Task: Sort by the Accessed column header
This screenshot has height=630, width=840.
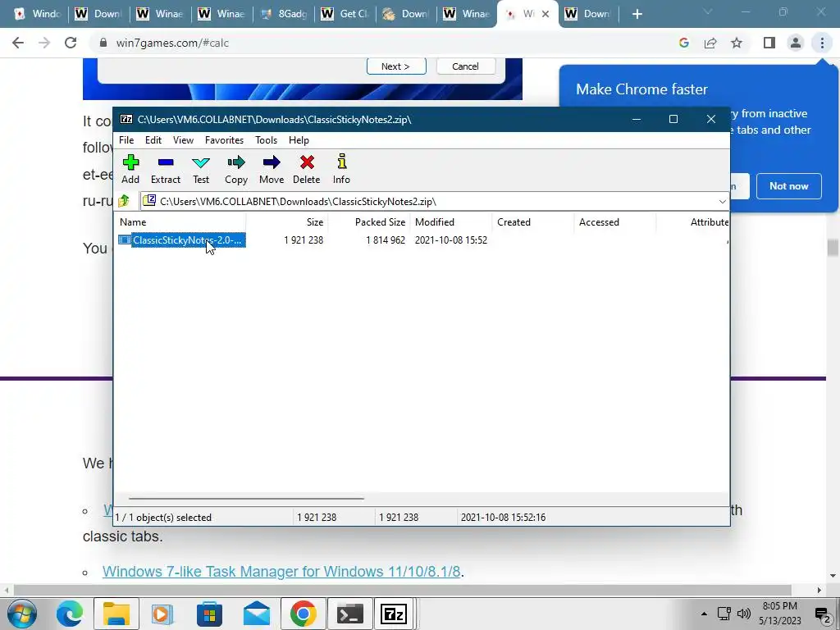Action: click(615, 222)
